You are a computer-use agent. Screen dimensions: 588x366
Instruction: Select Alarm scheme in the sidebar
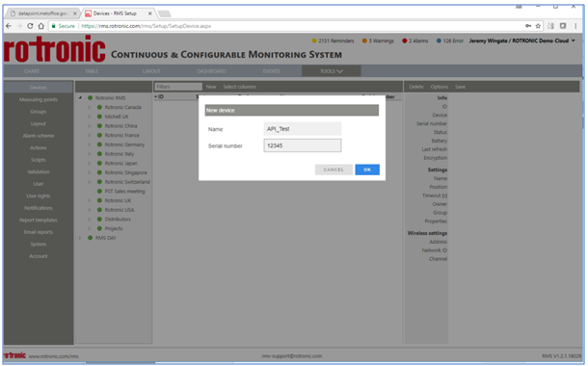point(39,136)
